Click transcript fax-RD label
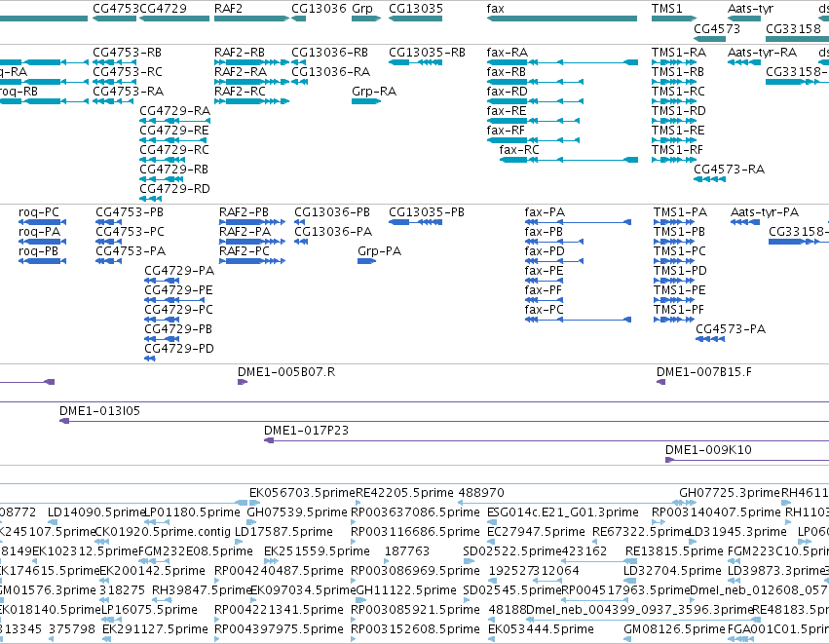Viewport: 829px width, 644px height. click(x=507, y=92)
